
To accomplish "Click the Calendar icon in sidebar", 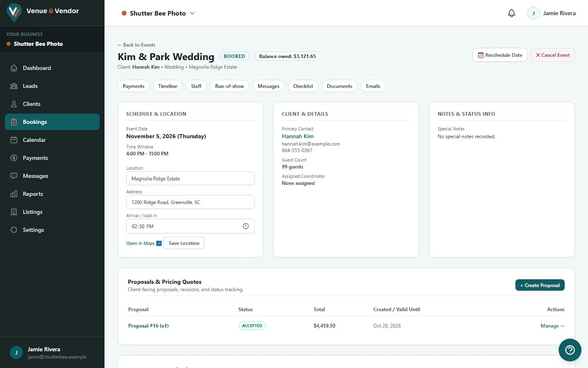I will click(14, 140).
